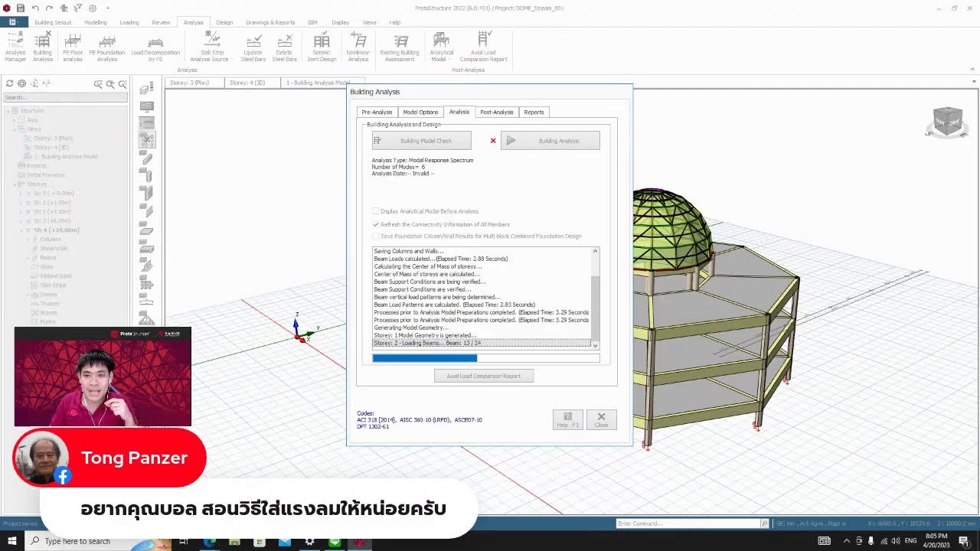Click the Enter Command input box
The image size is (980, 551).
pyautogui.click(x=688, y=523)
